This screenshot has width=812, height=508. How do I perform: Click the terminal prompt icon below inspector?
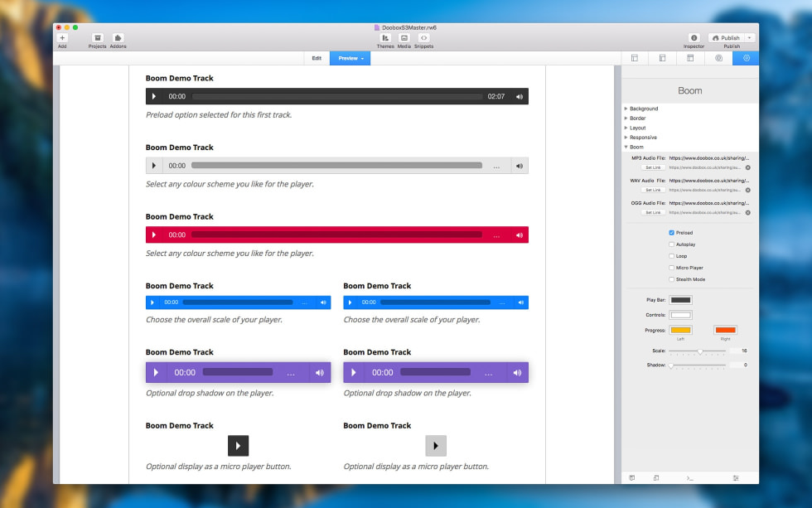point(689,478)
